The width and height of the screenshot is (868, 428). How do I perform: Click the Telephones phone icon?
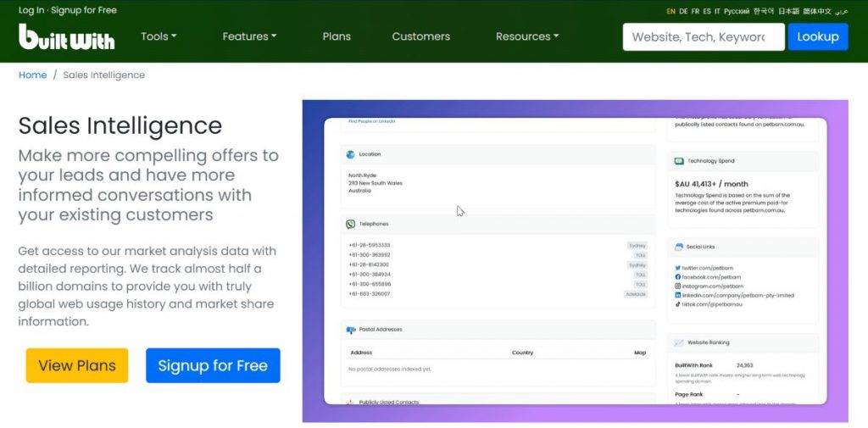[x=350, y=224]
